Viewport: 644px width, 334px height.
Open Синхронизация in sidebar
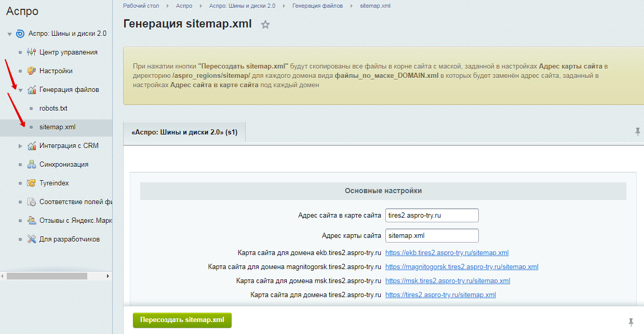64,165
